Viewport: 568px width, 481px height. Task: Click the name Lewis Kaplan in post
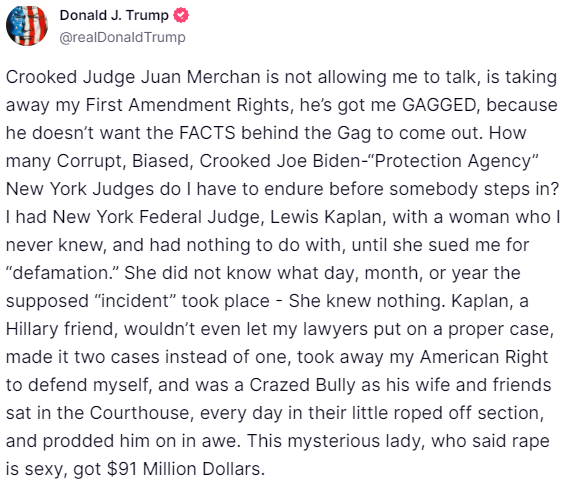[x=326, y=217]
